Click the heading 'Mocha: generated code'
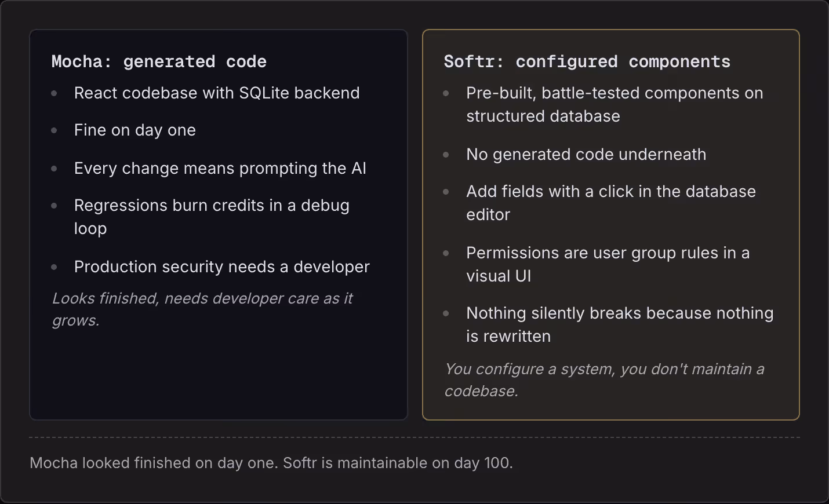 click(x=159, y=61)
